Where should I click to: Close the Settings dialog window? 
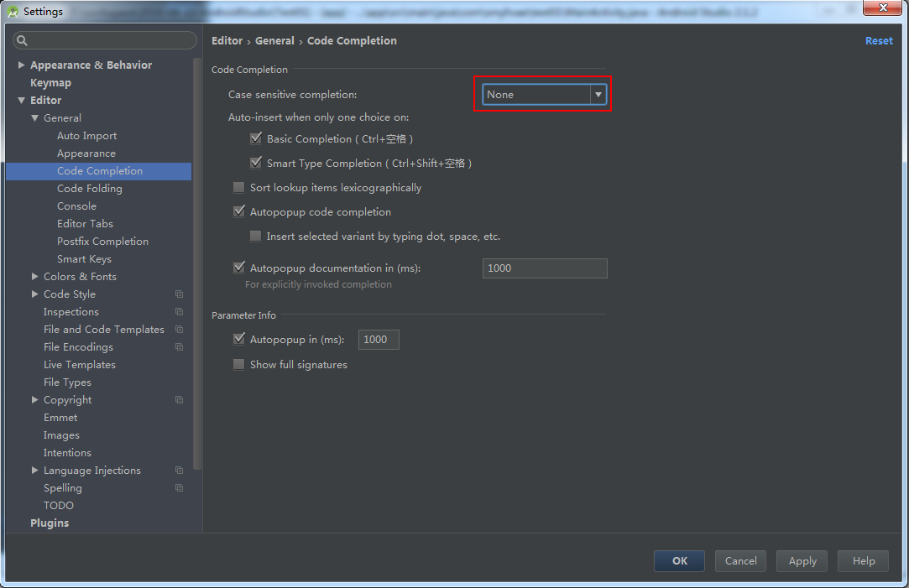883,8
